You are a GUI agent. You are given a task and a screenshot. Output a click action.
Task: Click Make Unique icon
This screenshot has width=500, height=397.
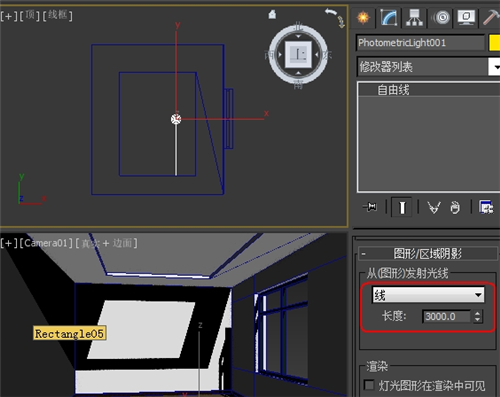pyautogui.click(x=434, y=207)
